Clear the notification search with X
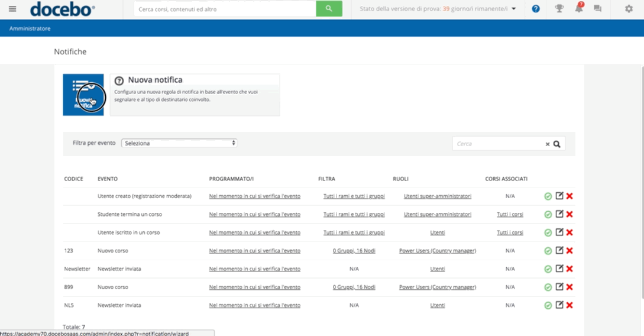The height and width of the screenshot is (336, 644). point(548,144)
